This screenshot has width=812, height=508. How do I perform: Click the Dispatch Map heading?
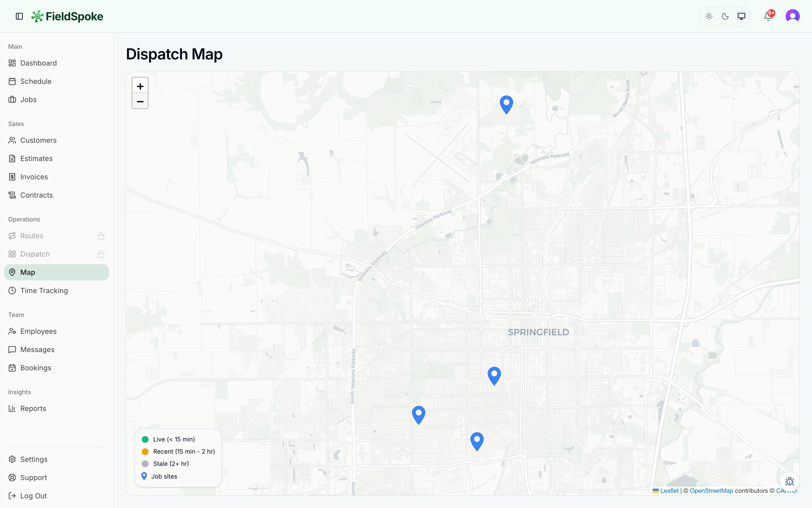174,54
